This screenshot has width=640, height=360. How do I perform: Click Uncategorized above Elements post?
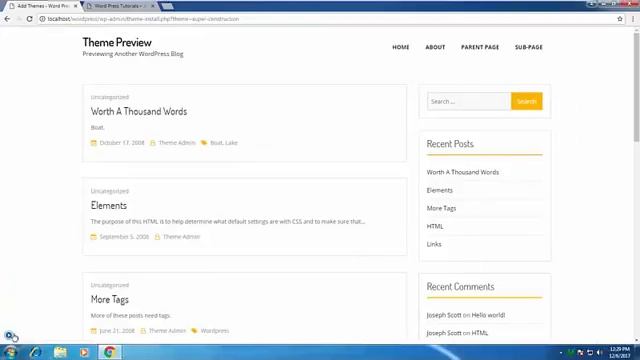(x=110, y=191)
